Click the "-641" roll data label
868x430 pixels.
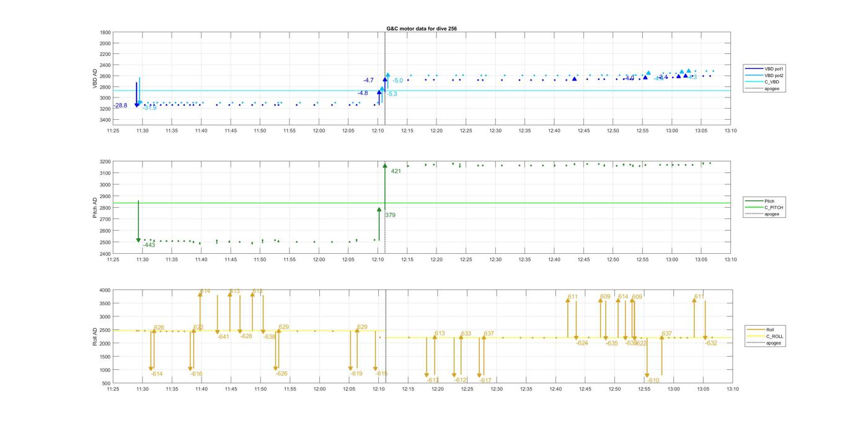(x=223, y=337)
